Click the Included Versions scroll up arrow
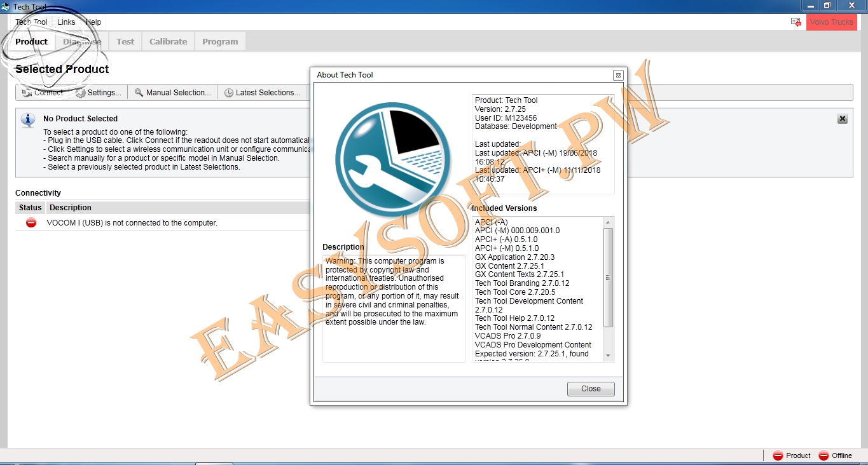The height and width of the screenshot is (465, 868). [x=608, y=222]
